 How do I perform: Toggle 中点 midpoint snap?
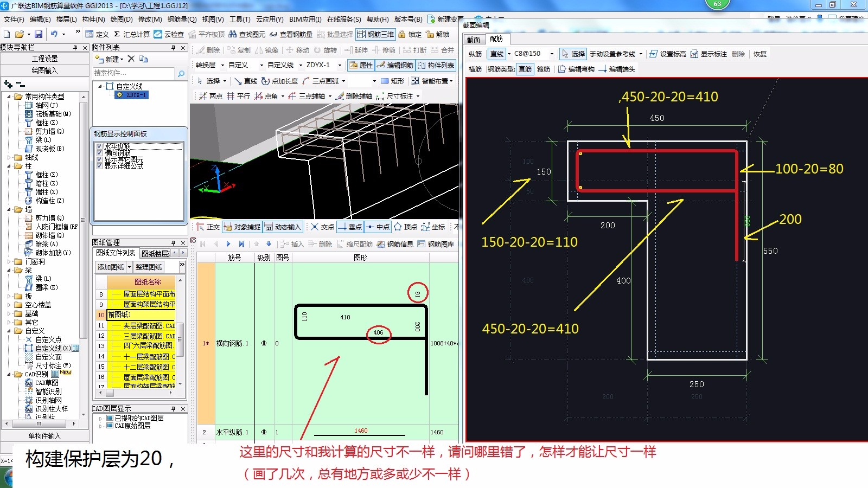378,227
